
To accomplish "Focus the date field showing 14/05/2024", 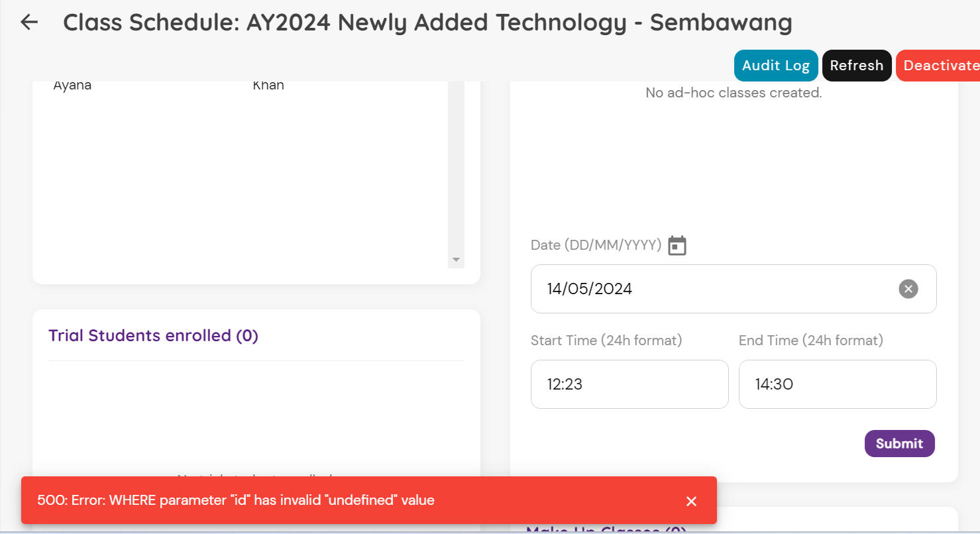I will (716, 289).
